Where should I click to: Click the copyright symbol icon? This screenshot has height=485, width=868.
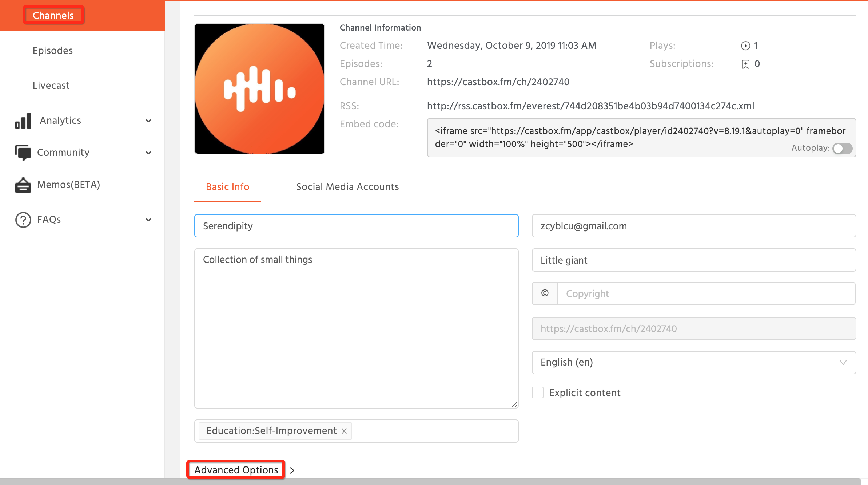[545, 293]
